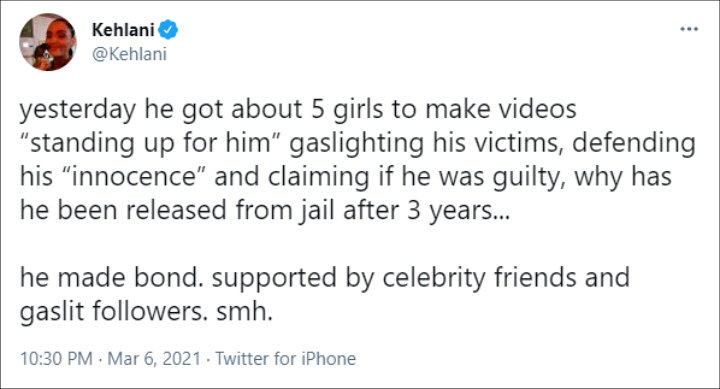This screenshot has width=720, height=389.
Task: Click the phrase "supported by" in second paragraph
Action: (x=293, y=278)
